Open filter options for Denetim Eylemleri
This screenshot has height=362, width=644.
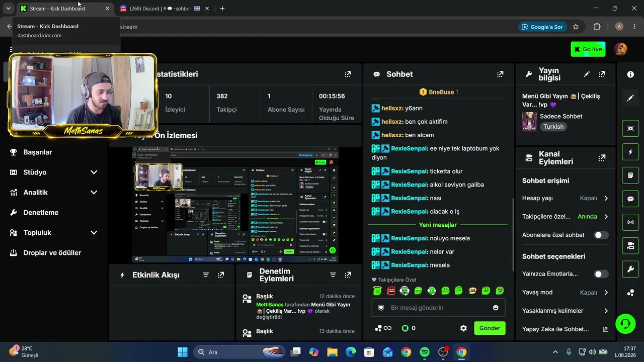(333, 275)
